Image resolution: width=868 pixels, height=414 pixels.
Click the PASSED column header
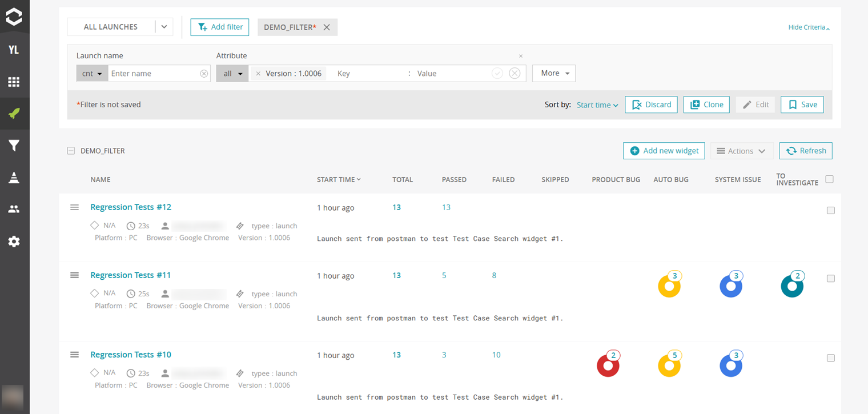[x=454, y=179]
